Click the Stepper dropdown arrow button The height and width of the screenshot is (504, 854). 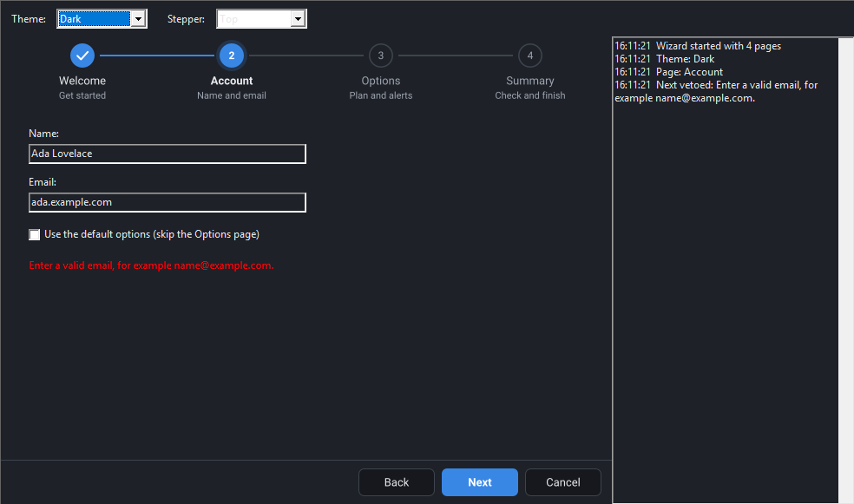point(298,19)
